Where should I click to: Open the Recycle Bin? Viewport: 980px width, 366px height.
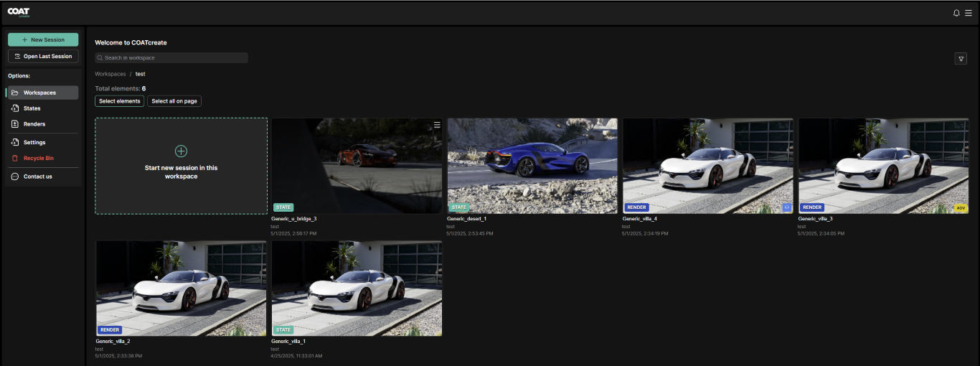click(x=38, y=158)
